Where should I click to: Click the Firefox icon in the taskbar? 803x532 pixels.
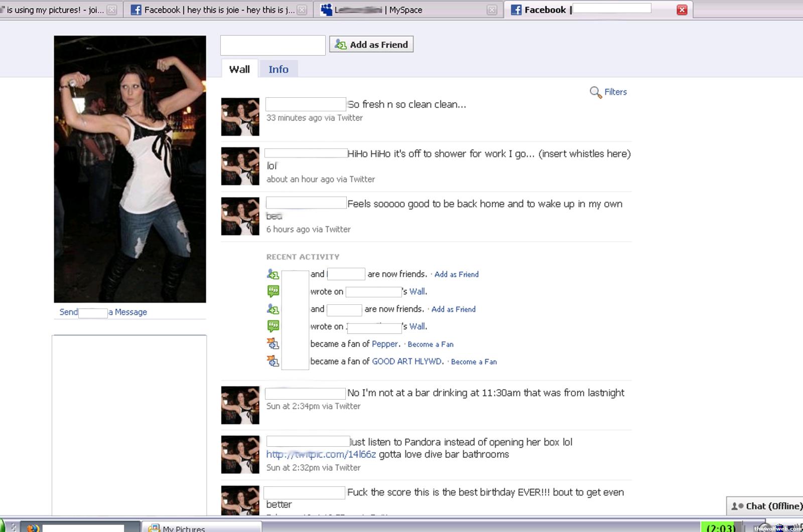(33, 527)
